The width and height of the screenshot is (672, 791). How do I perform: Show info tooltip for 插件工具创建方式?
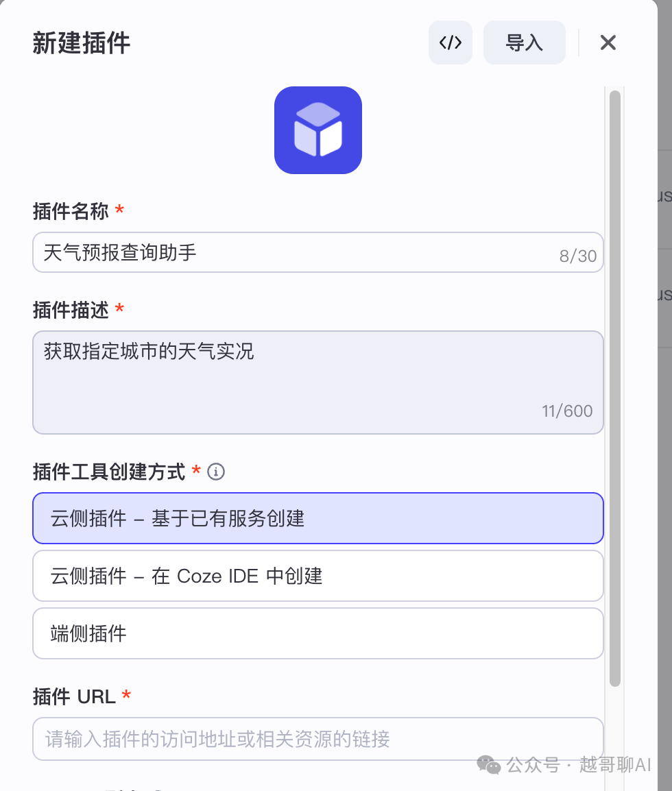point(216,472)
